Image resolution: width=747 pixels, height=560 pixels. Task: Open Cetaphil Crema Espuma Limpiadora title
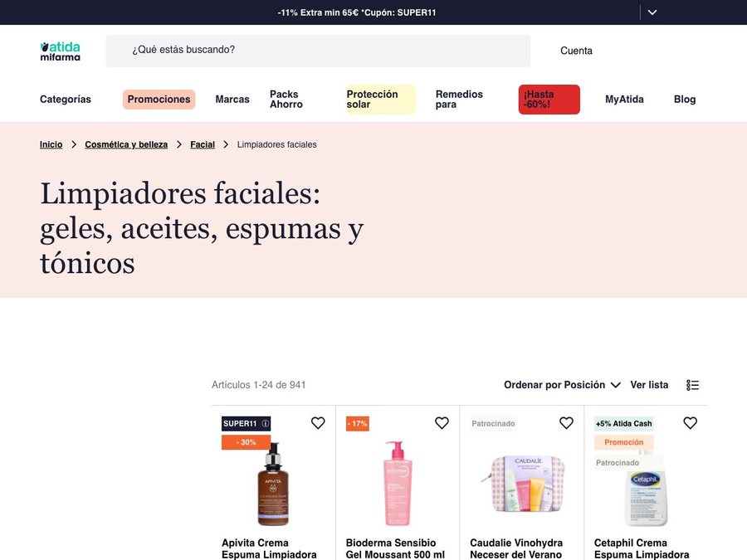(642, 548)
